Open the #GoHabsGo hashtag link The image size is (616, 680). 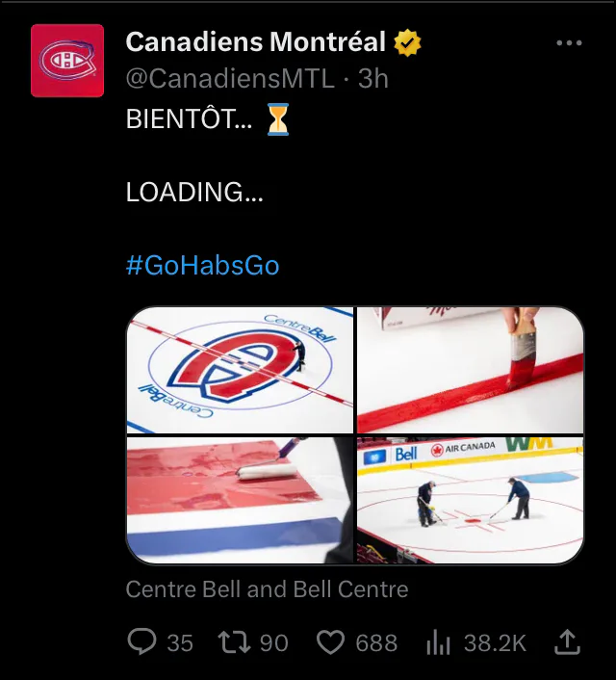tap(202, 265)
